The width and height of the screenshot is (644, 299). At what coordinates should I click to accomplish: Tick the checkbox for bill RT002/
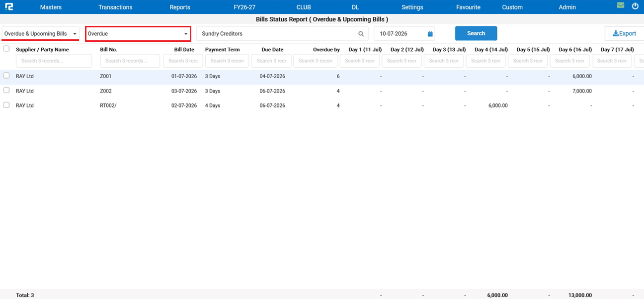point(6,105)
